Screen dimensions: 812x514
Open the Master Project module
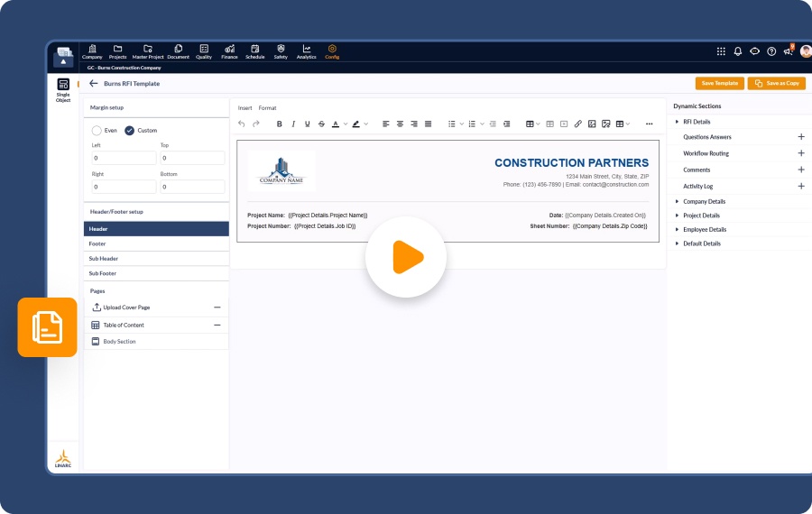[x=148, y=51]
